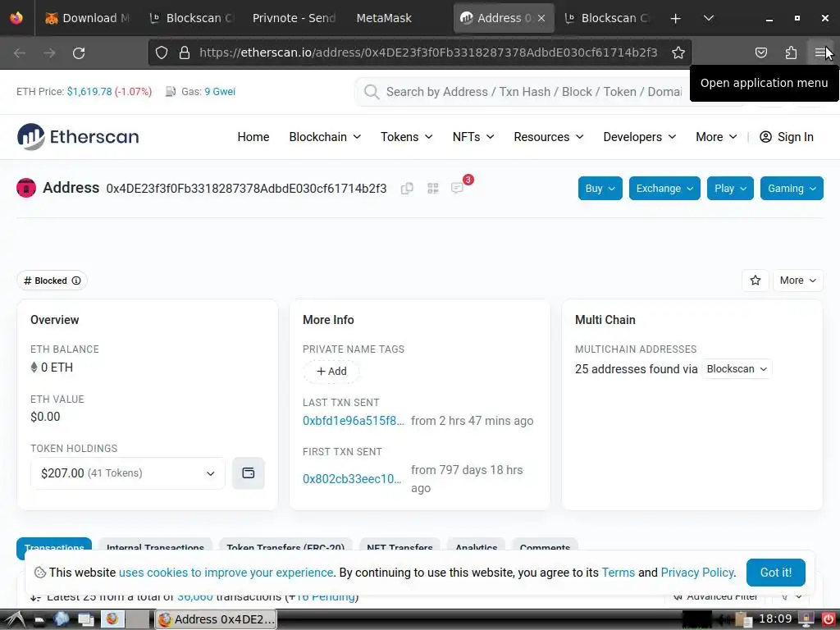Save page to Pocket icon
The width and height of the screenshot is (840, 630).
tap(760, 52)
